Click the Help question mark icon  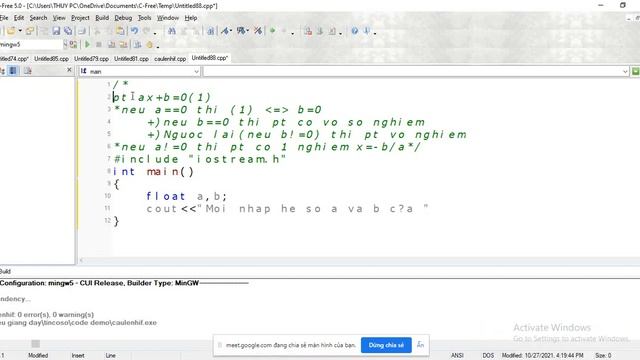pos(355,31)
